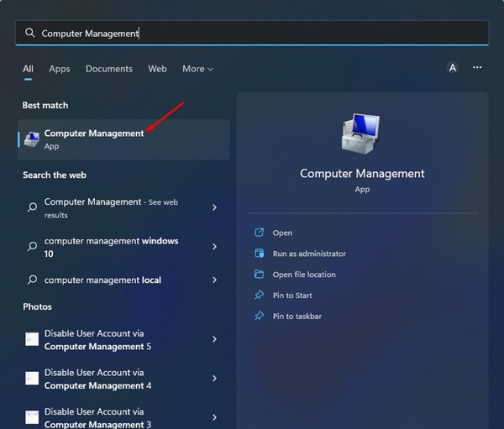Select the Web filter tab
Viewport: 504px width, 429px height.
tap(157, 69)
